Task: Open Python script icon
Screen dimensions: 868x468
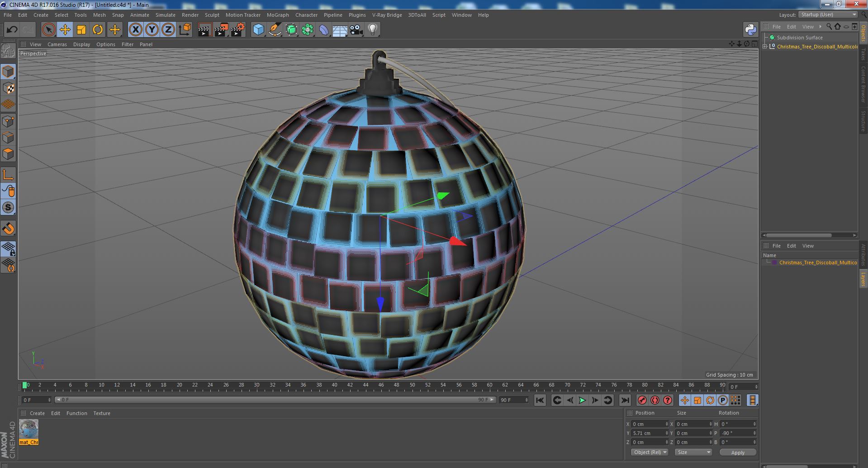Action: point(750,30)
